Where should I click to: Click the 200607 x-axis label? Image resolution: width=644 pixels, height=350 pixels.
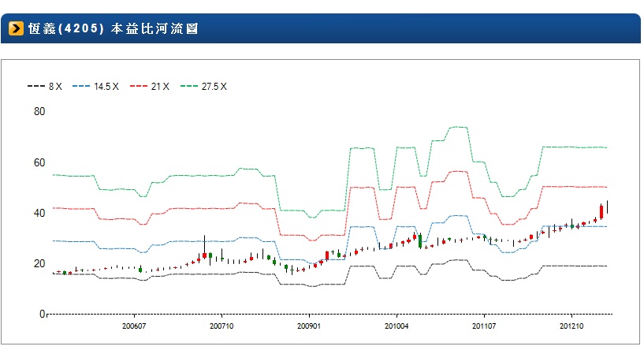(x=134, y=326)
